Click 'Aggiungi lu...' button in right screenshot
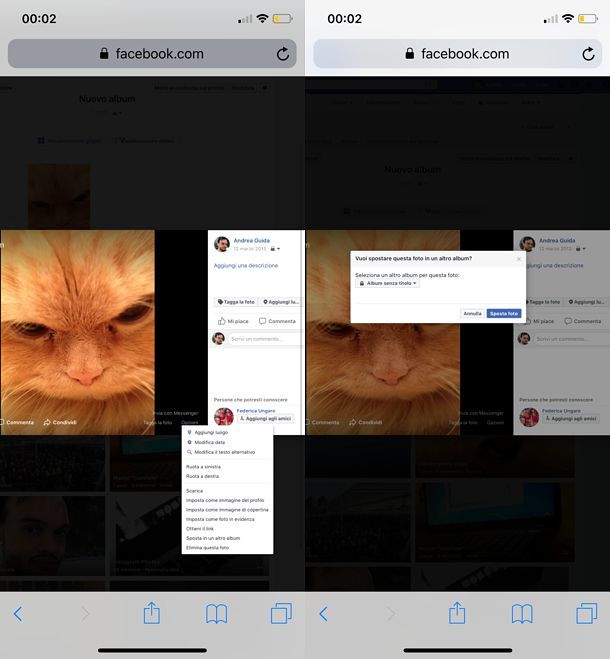 (586, 302)
